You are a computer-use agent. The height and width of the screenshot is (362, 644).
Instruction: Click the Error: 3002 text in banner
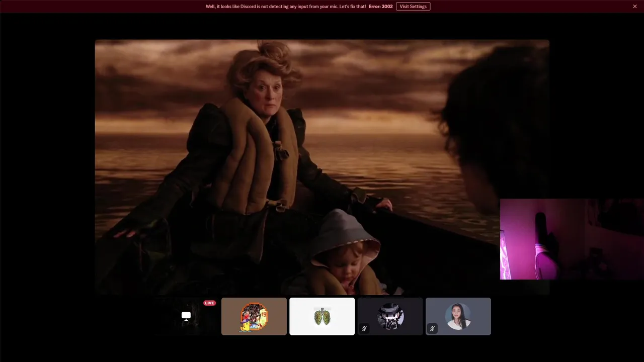tap(380, 7)
